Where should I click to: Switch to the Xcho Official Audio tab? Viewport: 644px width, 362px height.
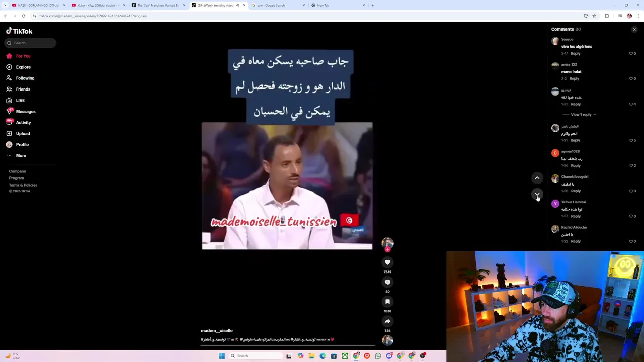point(98,5)
